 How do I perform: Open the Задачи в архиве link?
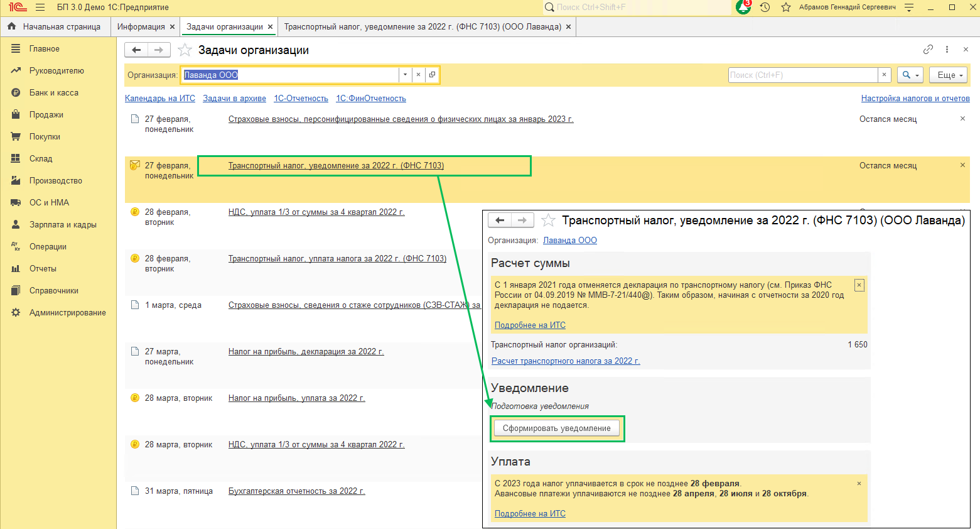tap(234, 99)
